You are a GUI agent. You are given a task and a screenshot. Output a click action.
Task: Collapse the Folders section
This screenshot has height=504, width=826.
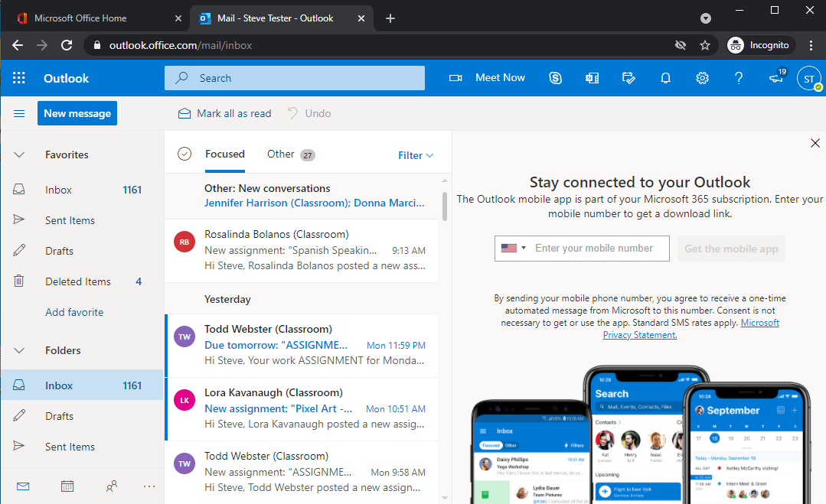coord(19,350)
